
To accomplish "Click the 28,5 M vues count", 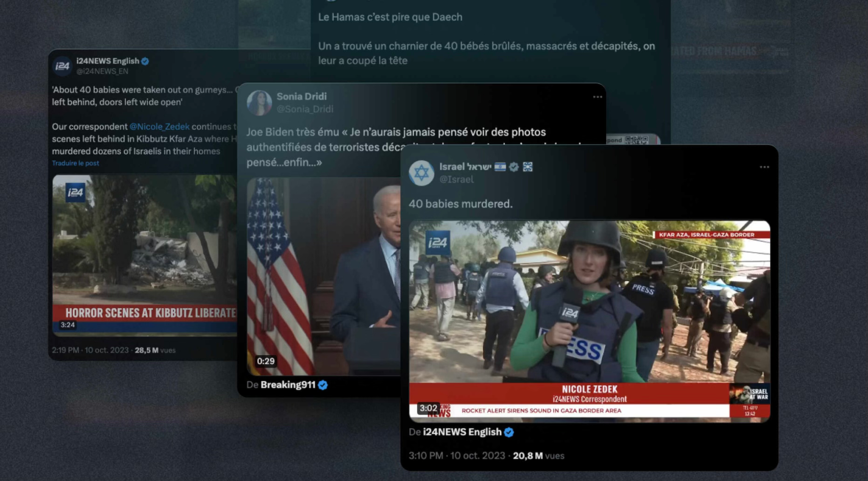I will tap(155, 350).
